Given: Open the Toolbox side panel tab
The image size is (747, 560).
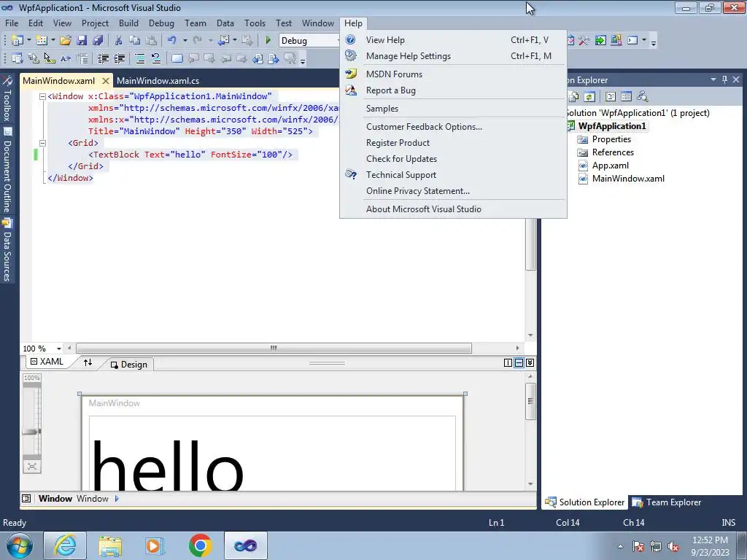Looking at the screenshot, I should coord(7,99).
